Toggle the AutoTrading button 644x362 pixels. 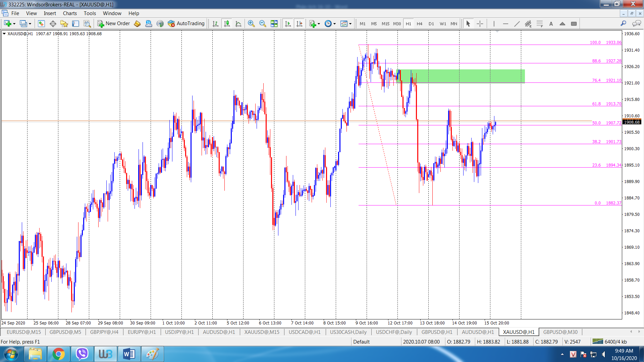[x=186, y=23]
